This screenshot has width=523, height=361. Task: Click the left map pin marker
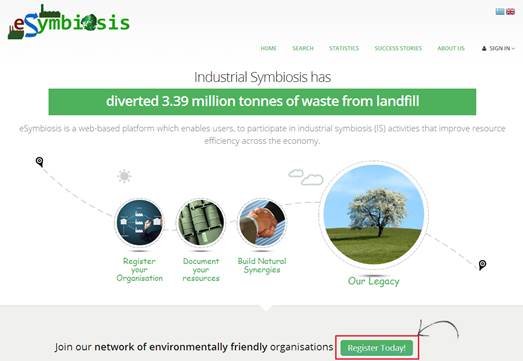pos(39,162)
